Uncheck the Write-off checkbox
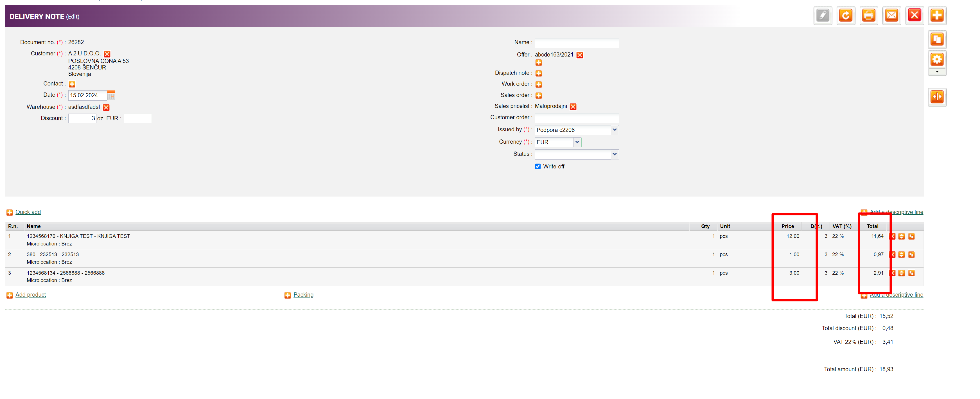The height and width of the screenshot is (399, 980). point(538,166)
